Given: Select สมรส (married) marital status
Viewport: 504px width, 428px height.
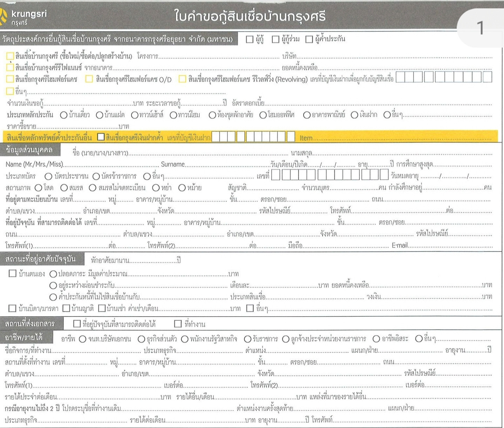Looking at the screenshot, I should 64,188.
